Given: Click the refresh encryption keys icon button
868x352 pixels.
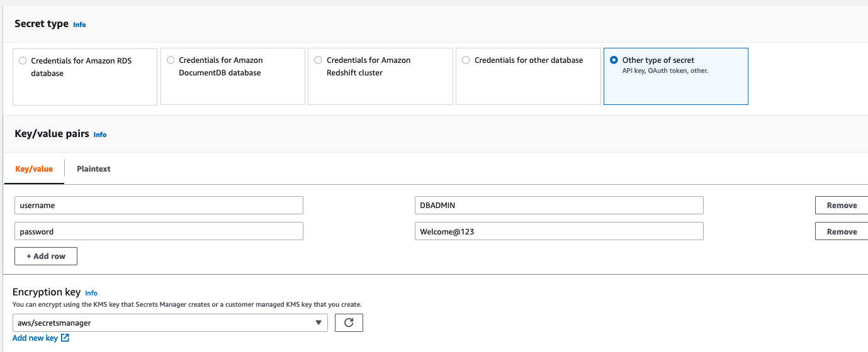Looking at the screenshot, I should coord(349,323).
